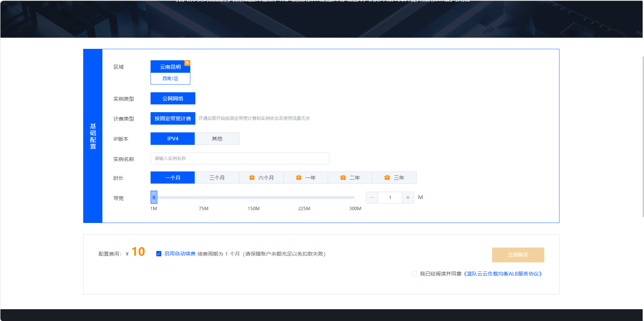Viewport: 644px width, 321px height.
Task: Select 按固定带宽计费 billing type
Action: (x=173, y=118)
